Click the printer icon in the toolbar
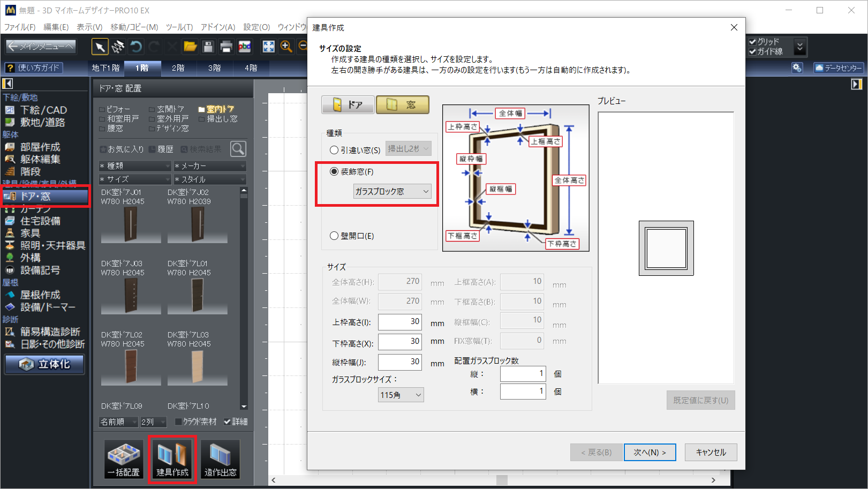 [x=226, y=47]
